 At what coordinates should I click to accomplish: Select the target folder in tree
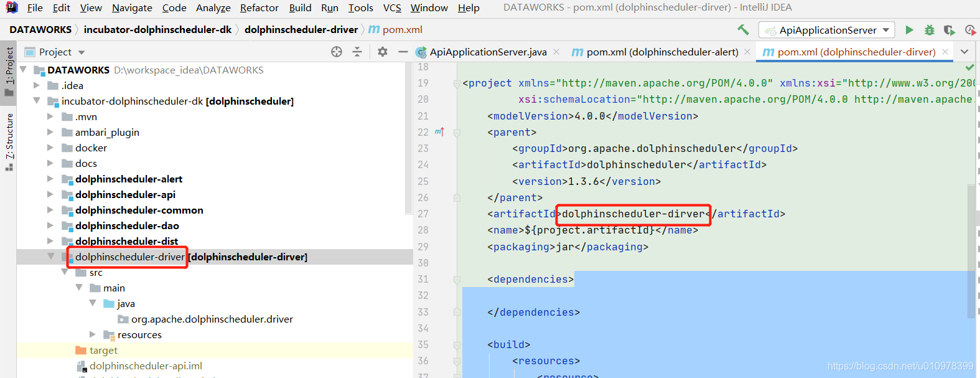point(103,350)
